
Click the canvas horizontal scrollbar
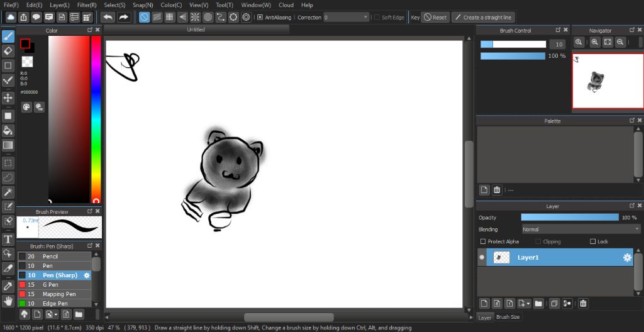[289, 317]
